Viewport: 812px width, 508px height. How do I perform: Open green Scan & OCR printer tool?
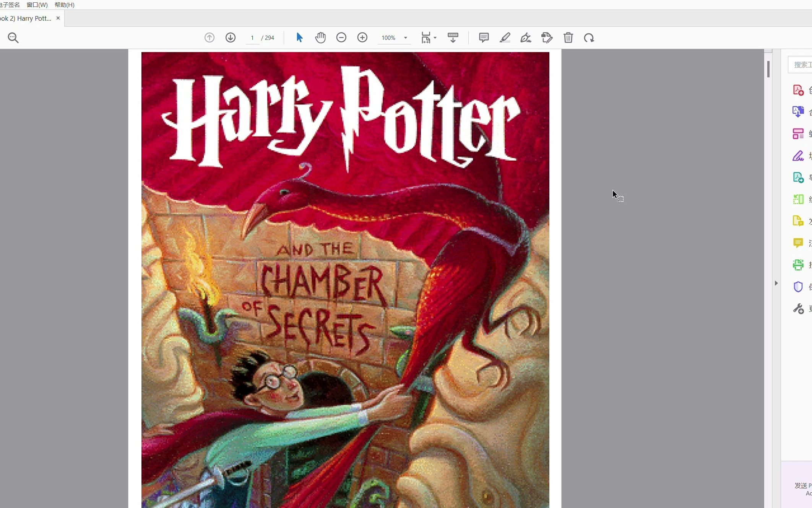click(798, 265)
